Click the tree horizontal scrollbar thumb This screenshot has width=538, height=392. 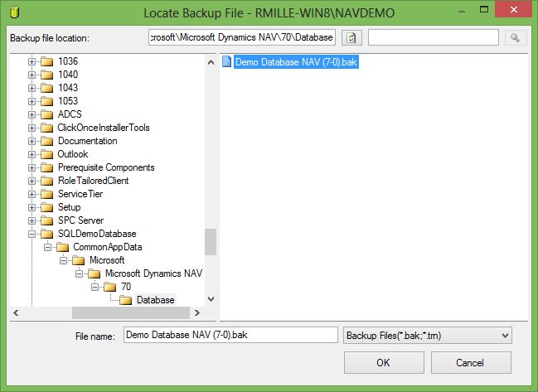[x=131, y=312]
